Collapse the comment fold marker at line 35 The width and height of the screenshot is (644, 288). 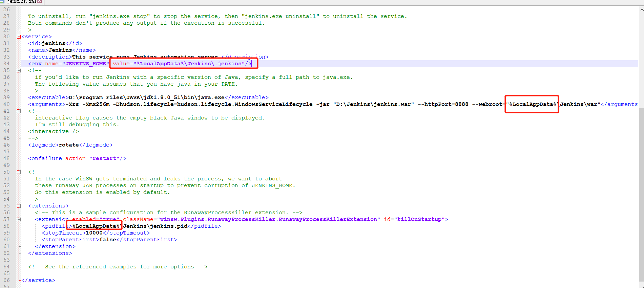(19, 70)
